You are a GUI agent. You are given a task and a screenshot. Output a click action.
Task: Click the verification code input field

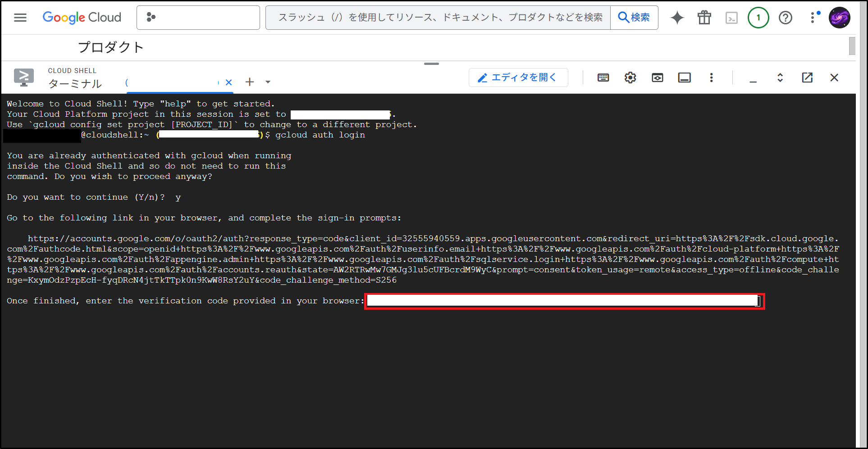pos(562,301)
